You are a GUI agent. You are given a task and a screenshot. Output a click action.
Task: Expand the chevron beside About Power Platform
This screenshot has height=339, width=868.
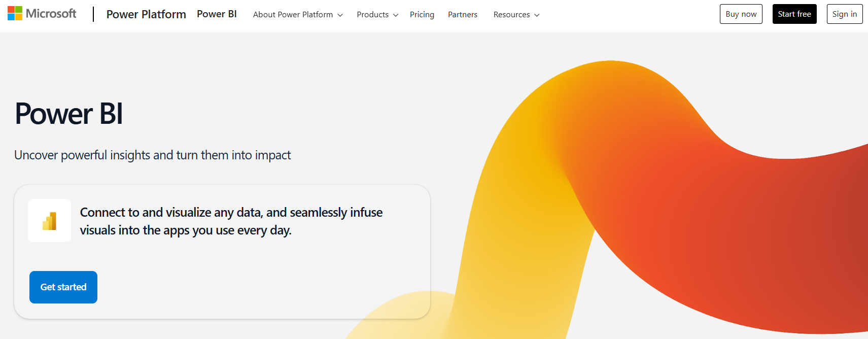tap(340, 15)
